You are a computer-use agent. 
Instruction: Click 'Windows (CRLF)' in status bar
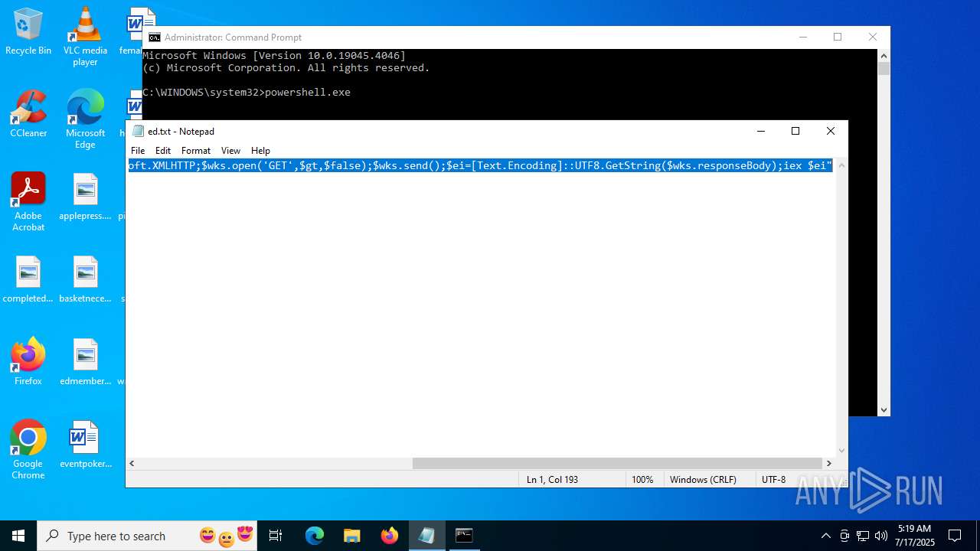coord(703,479)
